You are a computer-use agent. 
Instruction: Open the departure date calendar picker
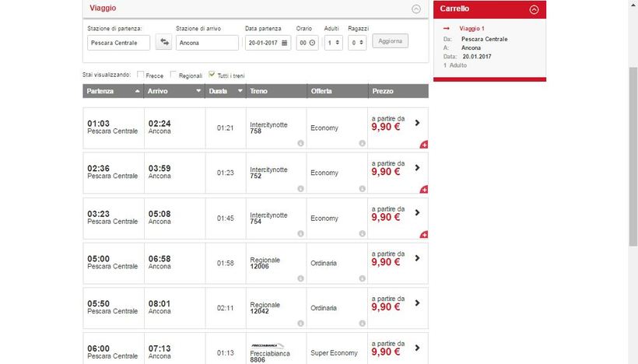coord(285,43)
